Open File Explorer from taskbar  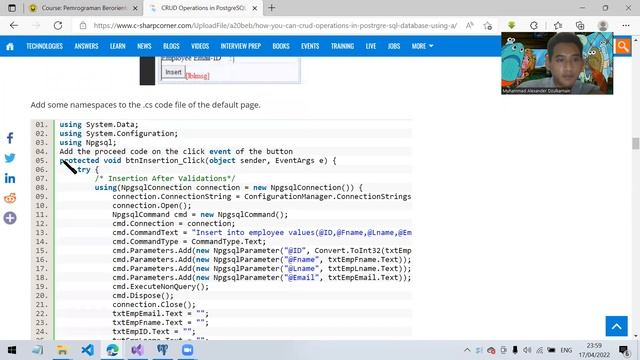pyautogui.click(x=62, y=350)
